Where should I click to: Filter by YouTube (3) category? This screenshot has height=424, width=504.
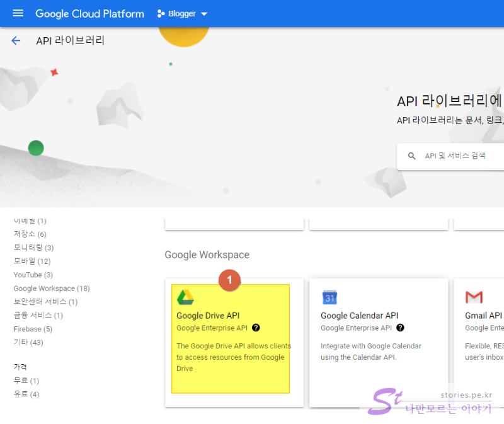pos(33,275)
